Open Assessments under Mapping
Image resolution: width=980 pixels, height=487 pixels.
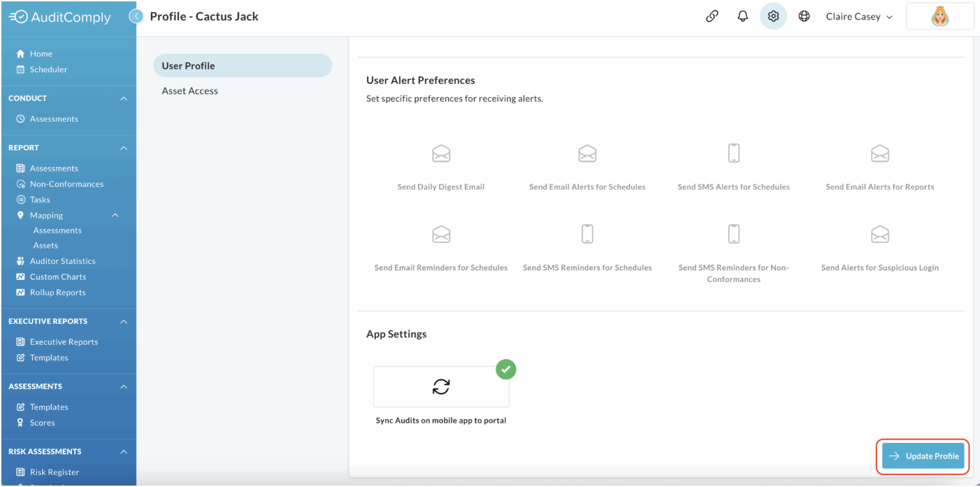57,230
